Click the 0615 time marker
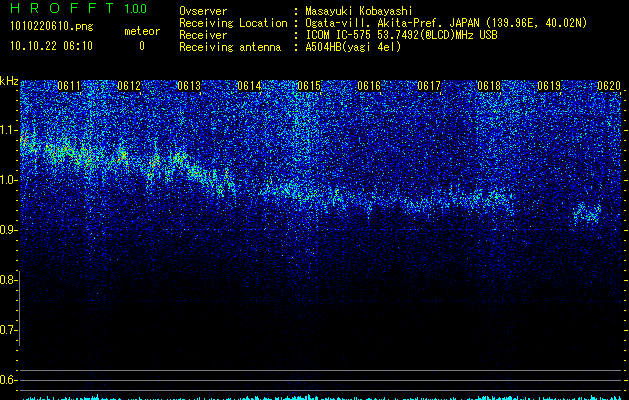Image resolution: width=629 pixels, height=400 pixels. pos(309,86)
